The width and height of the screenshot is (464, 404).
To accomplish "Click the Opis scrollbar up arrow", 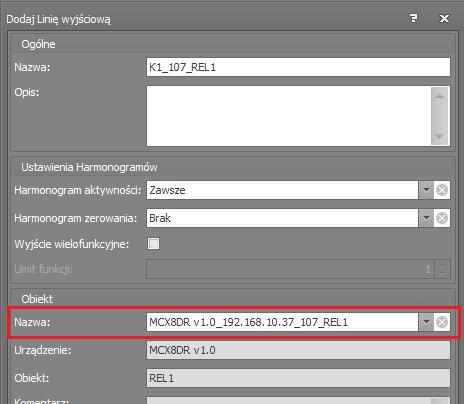I will point(439,96).
